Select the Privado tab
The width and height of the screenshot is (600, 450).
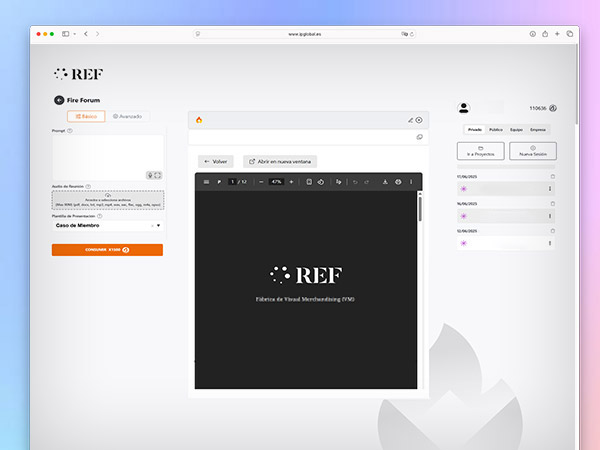475,130
